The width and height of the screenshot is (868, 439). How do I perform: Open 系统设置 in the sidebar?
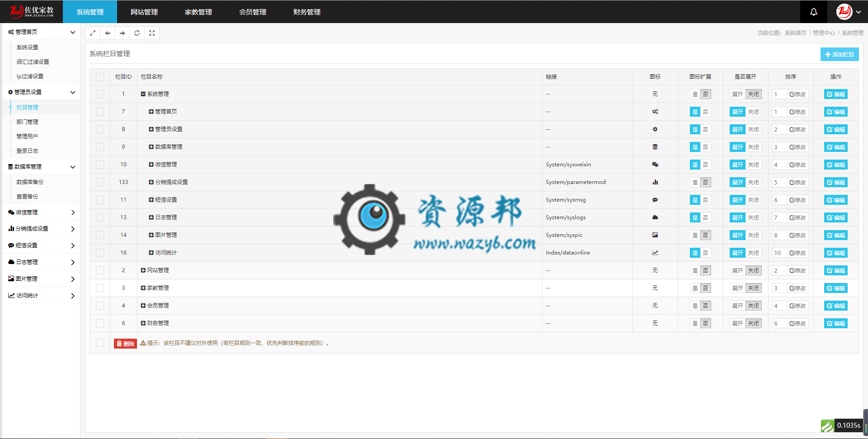[x=28, y=47]
